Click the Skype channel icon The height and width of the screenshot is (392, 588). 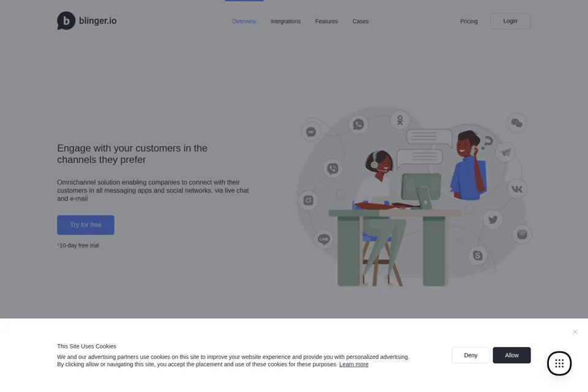point(478,255)
